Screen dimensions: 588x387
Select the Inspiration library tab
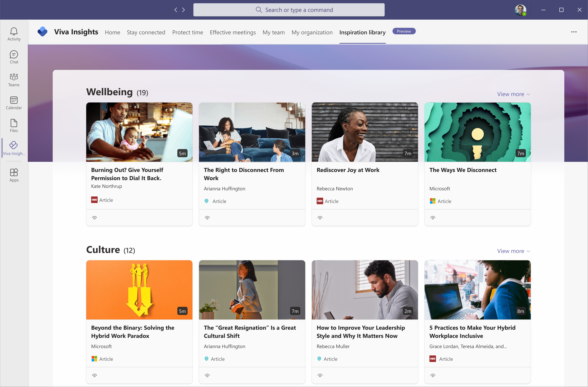362,32
